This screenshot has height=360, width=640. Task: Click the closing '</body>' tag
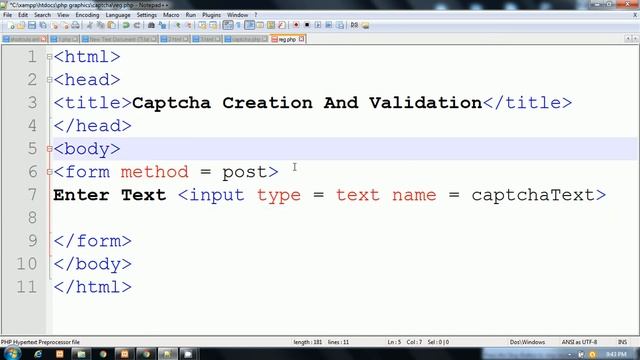coord(93,264)
